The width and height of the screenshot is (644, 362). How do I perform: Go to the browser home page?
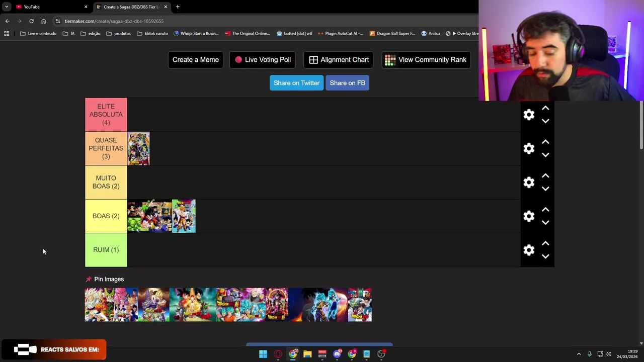43,21
